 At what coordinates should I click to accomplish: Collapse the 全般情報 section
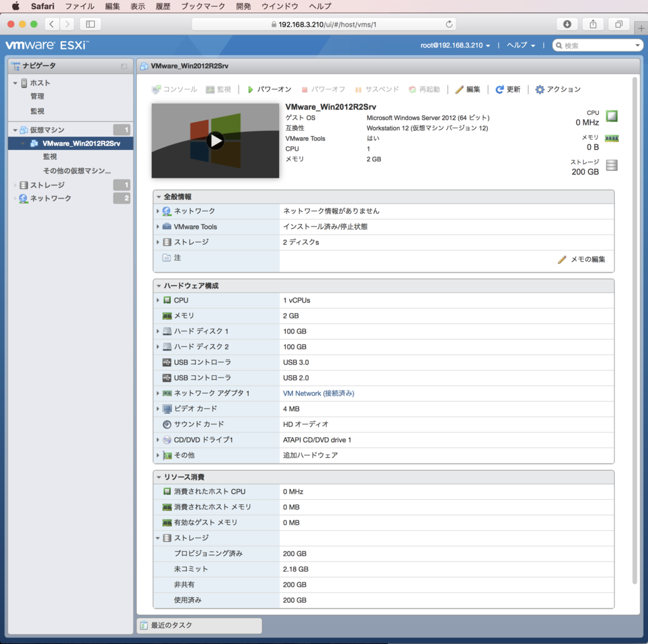click(x=159, y=197)
